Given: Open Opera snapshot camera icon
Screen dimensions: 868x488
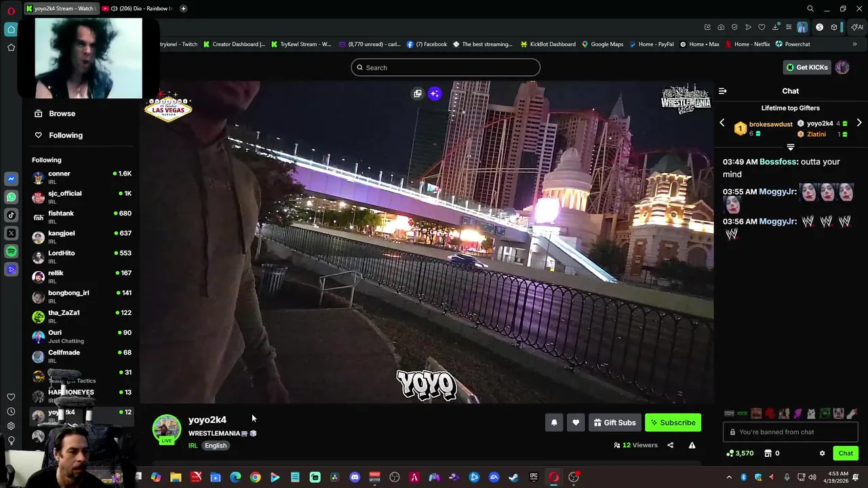Looking at the screenshot, I should (x=721, y=27).
